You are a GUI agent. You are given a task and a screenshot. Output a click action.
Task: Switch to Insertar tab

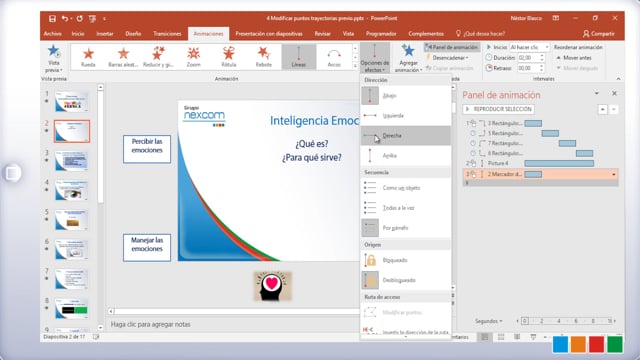(x=105, y=33)
